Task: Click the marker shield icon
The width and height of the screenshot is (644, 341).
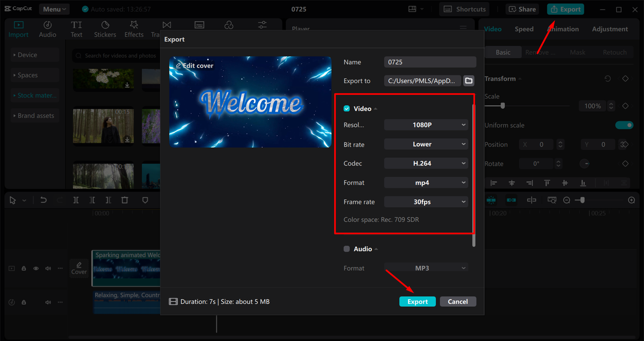Action: pyautogui.click(x=145, y=200)
